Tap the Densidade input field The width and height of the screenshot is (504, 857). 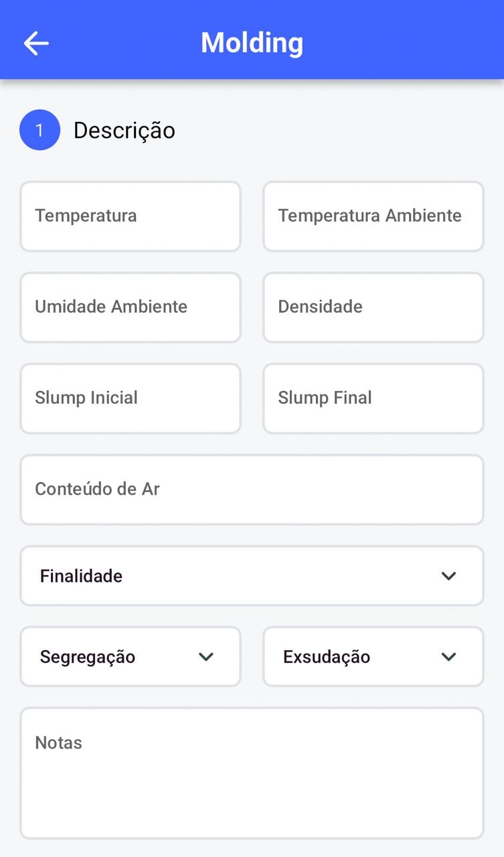[x=373, y=307]
